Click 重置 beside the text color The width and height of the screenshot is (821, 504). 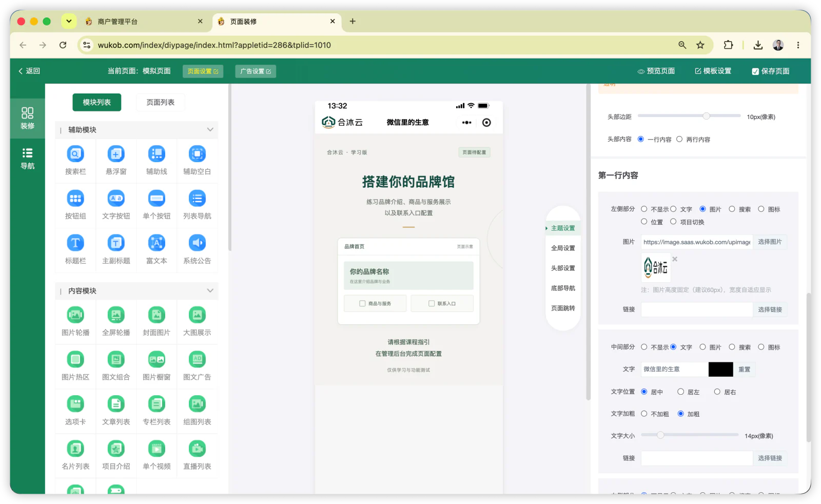click(x=744, y=369)
